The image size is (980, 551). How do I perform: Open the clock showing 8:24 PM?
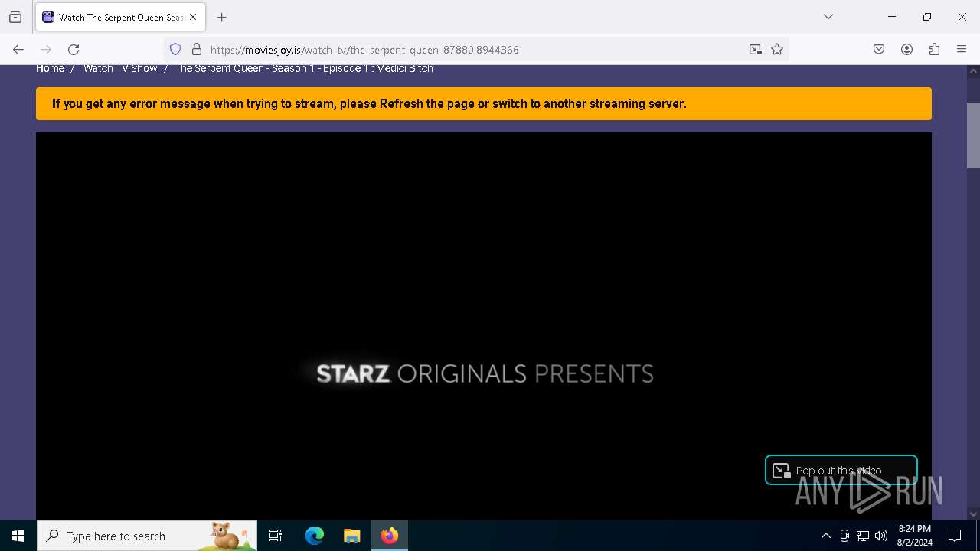point(915,536)
